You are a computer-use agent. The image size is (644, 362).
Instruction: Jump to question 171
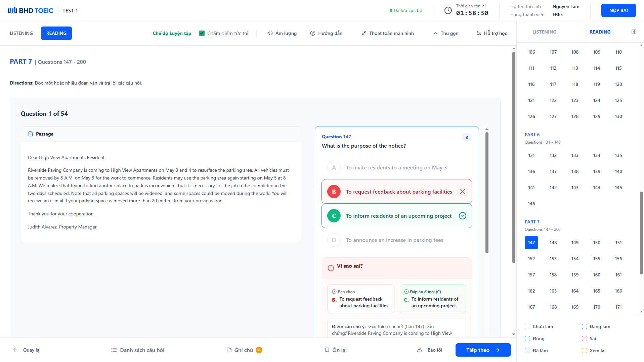tap(618, 307)
